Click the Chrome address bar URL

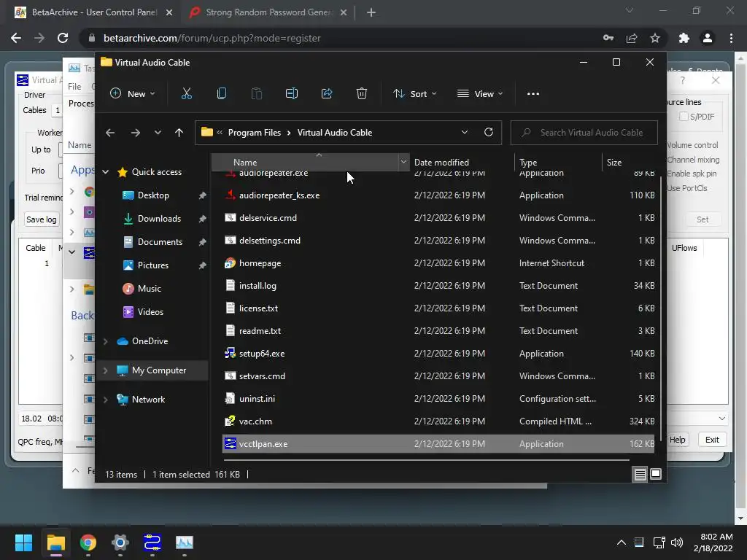(x=212, y=38)
